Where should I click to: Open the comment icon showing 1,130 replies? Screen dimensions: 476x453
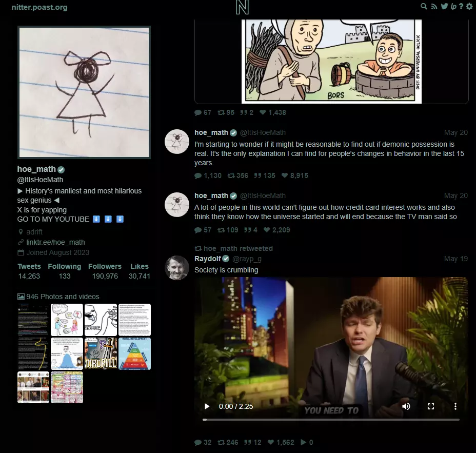pyautogui.click(x=198, y=176)
